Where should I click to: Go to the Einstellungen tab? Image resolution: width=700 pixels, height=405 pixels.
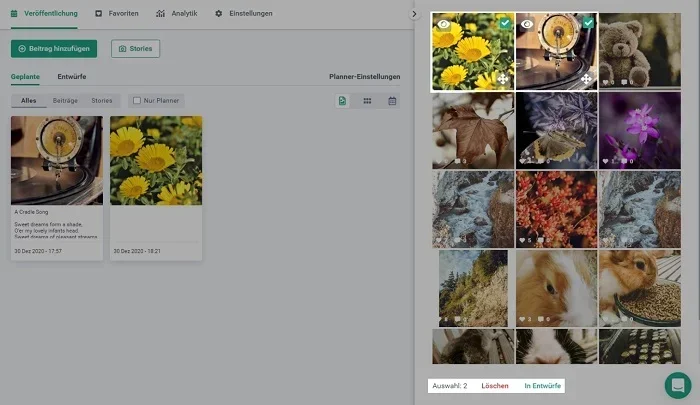pos(245,14)
